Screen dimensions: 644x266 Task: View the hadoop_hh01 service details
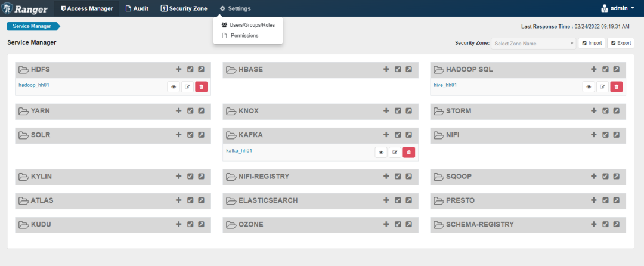point(174,86)
